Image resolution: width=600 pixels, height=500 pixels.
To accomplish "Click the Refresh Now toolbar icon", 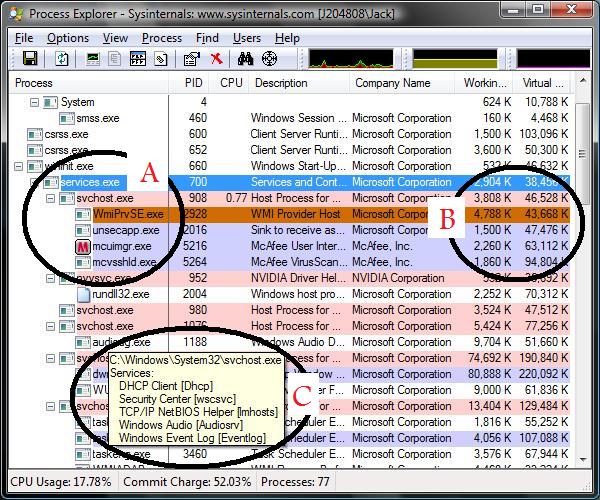I will pyautogui.click(x=62, y=59).
